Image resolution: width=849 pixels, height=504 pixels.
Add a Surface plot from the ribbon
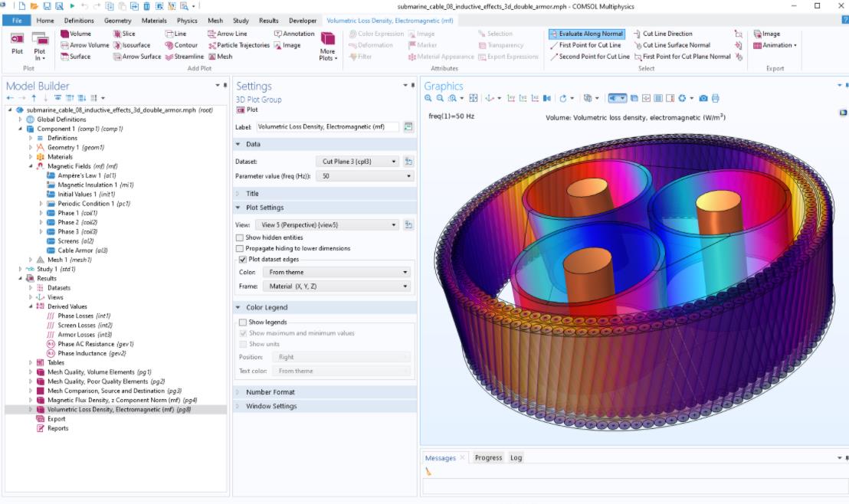(x=76, y=57)
